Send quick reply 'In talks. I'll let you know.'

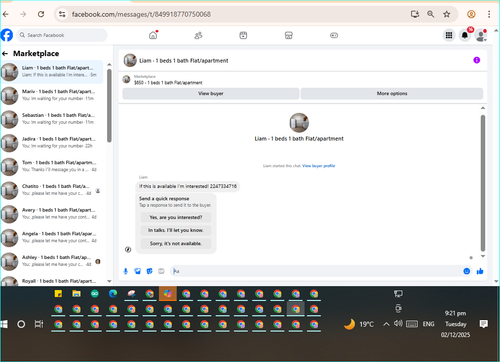click(x=176, y=230)
